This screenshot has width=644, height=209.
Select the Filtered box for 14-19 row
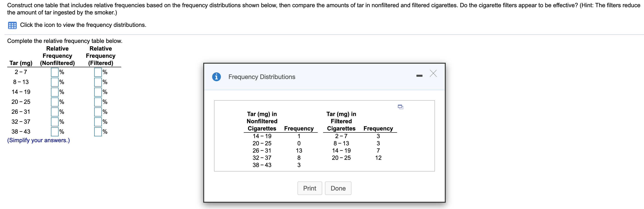click(x=98, y=92)
